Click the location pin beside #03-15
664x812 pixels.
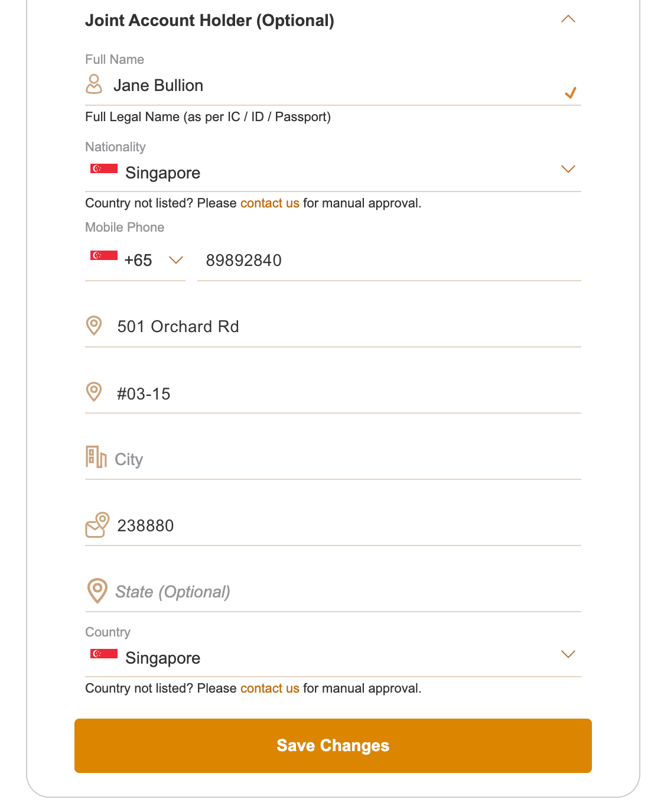click(x=94, y=391)
